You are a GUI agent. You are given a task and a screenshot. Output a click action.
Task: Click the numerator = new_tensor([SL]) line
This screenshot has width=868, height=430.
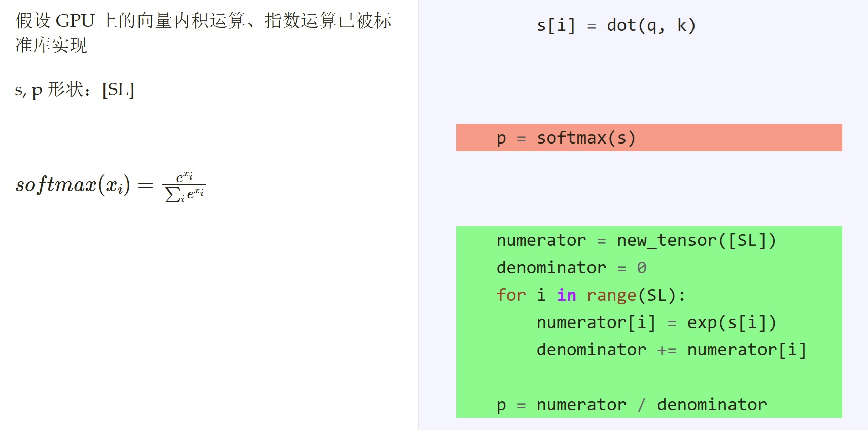636,240
